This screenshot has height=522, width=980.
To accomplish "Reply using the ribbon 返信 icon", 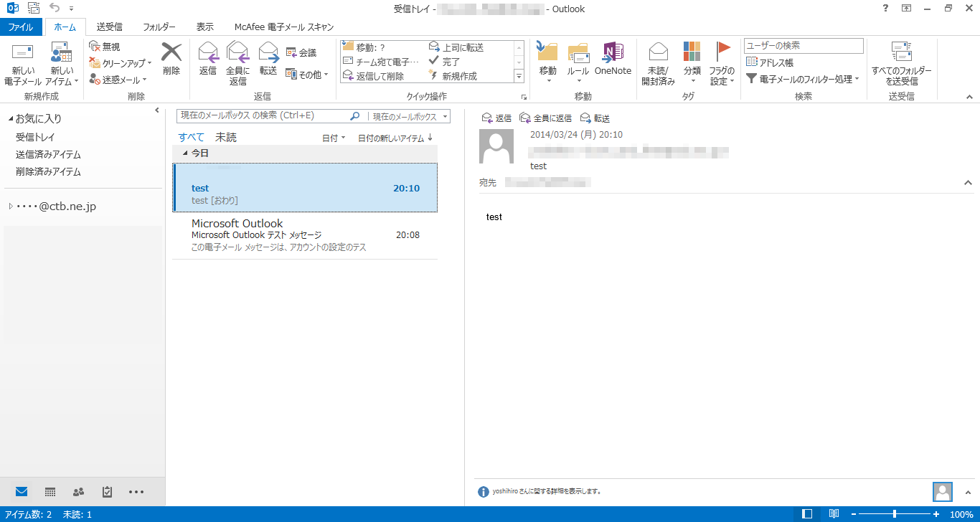I will 208,59.
